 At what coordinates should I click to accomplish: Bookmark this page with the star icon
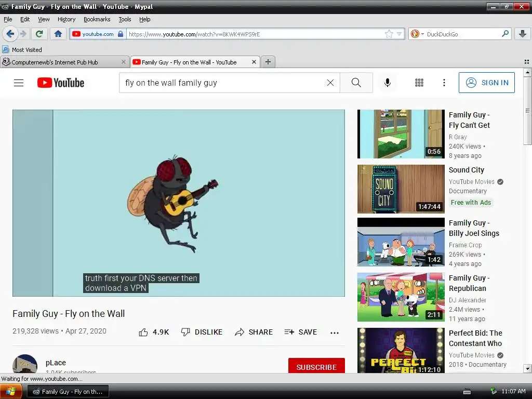pos(389,34)
